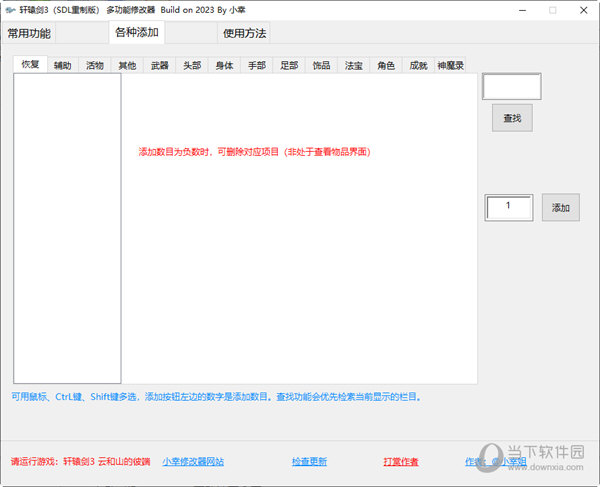Screen dimensions: 600x487
Task: Select the 其他 item category tab
Action: (127, 65)
